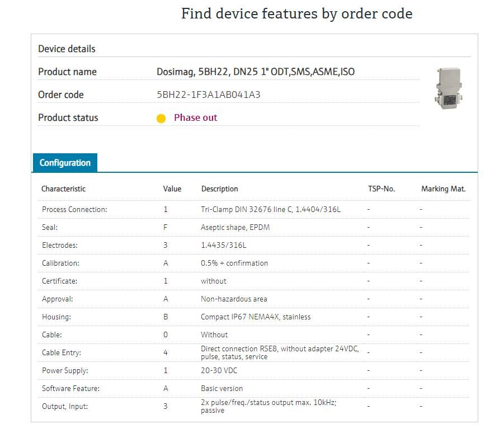Click the Device details section heading

point(67,49)
